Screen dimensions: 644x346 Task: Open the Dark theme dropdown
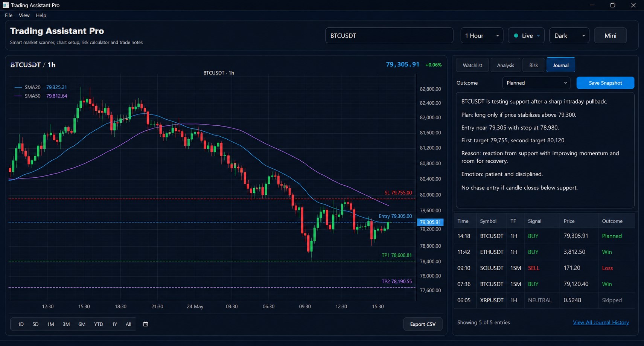(569, 36)
